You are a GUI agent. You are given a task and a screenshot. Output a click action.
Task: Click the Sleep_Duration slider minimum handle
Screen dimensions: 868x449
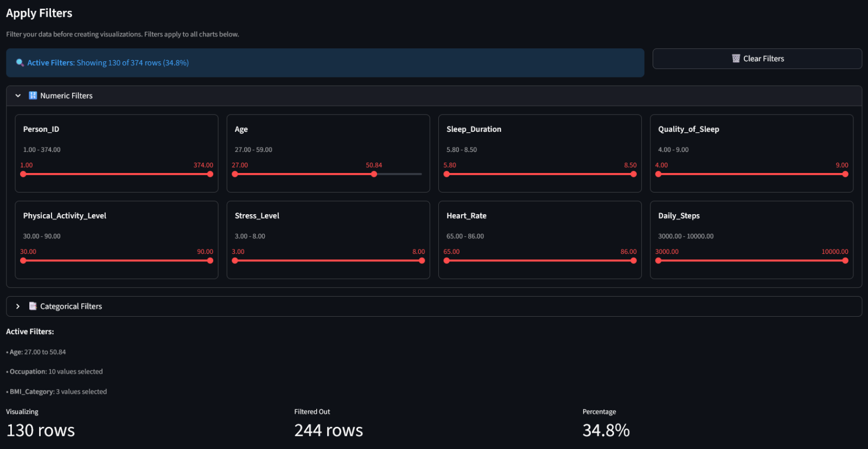point(446,174)
